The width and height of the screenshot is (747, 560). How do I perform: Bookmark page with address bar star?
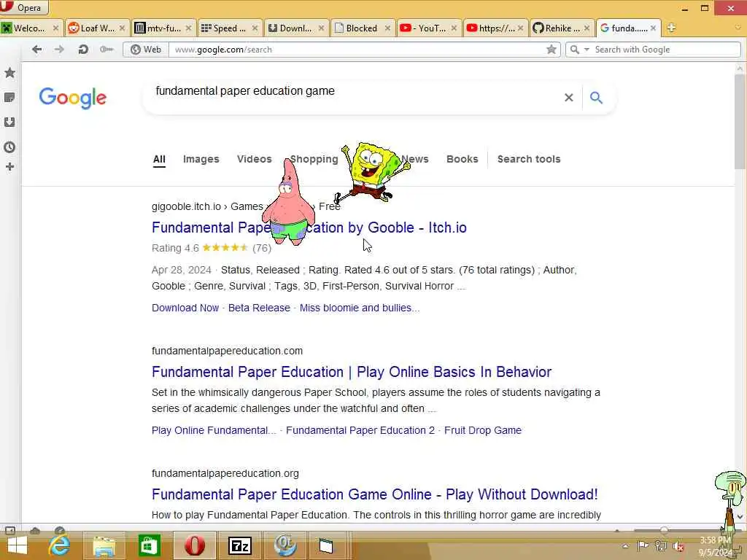click(x=551, y=49)
